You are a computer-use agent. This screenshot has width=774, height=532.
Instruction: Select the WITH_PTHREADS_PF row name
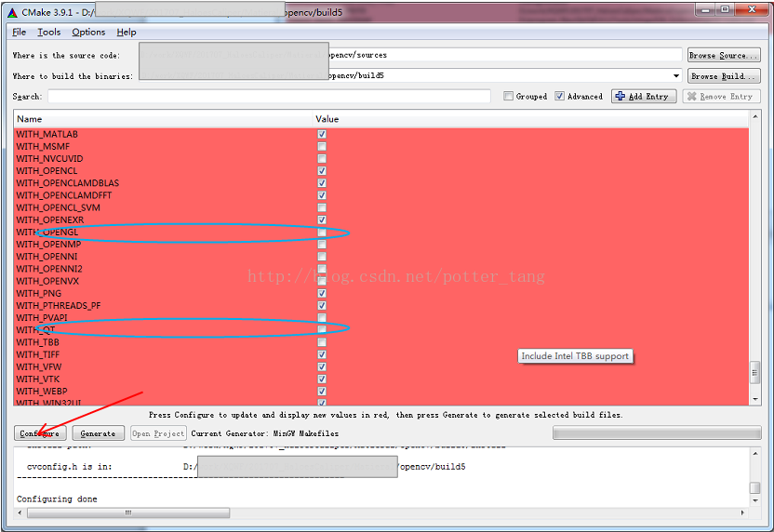[x=59, y=305]
